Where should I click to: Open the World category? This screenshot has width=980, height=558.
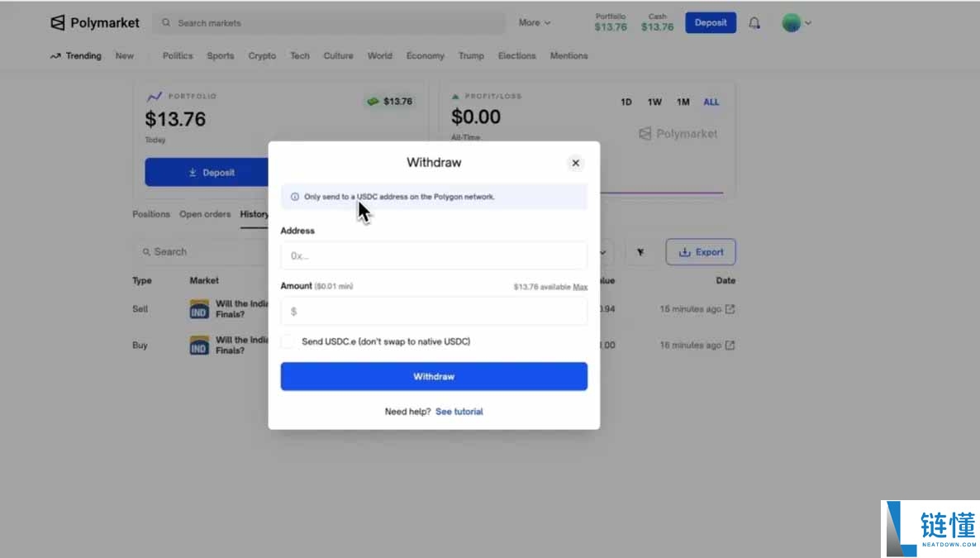[x=380, y=55]
